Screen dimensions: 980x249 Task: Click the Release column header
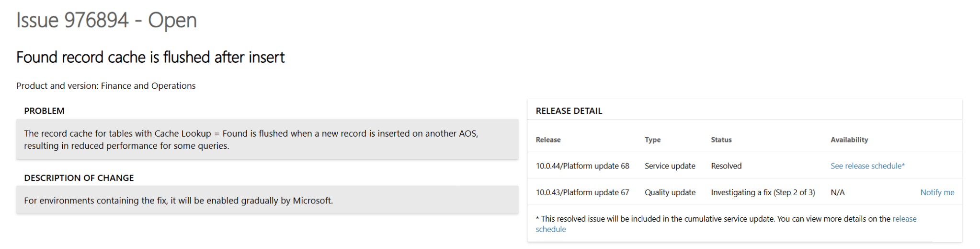tap(548, 140)
